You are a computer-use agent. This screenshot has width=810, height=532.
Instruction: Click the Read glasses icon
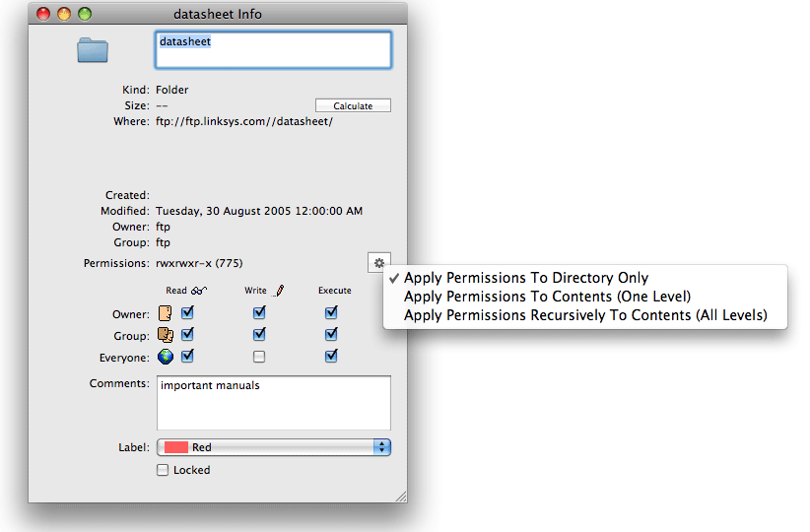point(198,291)
